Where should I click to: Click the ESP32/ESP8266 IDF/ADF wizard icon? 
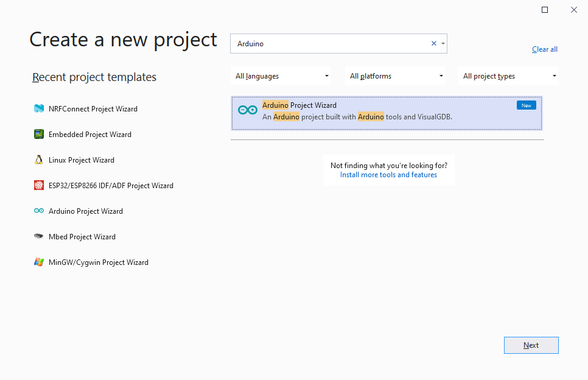tap(39, 186)
